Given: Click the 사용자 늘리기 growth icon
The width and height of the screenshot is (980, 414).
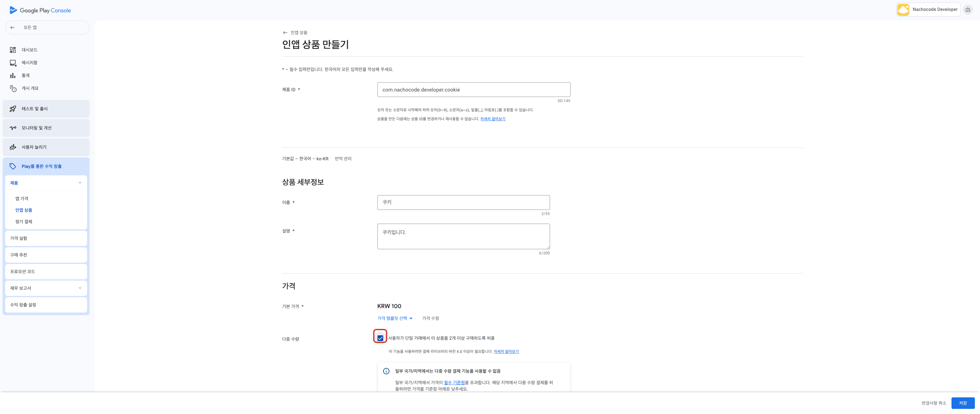Looking at the screenshot, I should click(13, 147).
